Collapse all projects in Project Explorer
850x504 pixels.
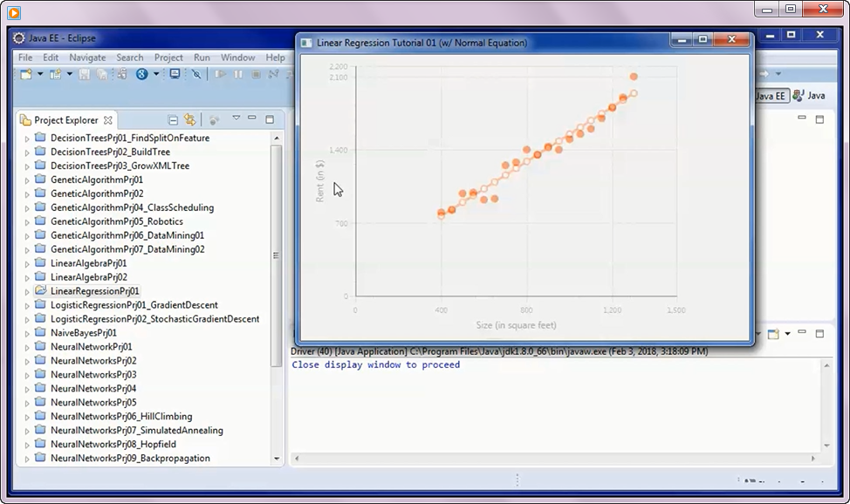tap(173, 119)
